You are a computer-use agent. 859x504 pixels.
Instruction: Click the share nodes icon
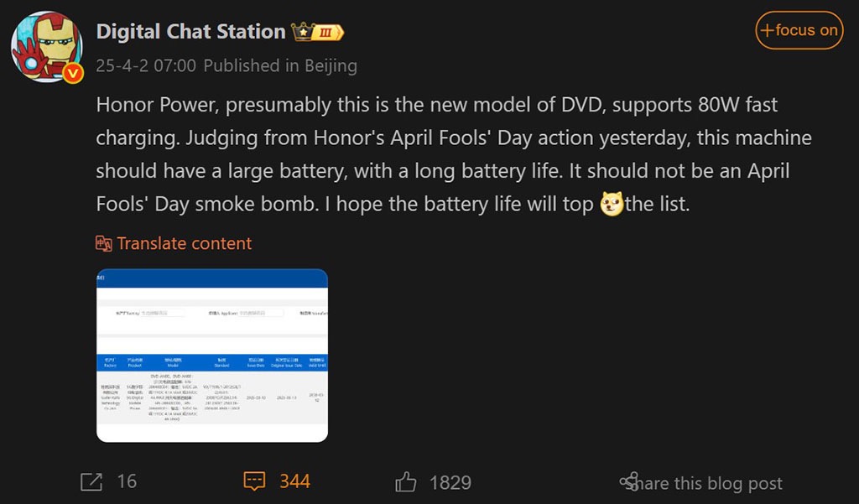[629, 481]
